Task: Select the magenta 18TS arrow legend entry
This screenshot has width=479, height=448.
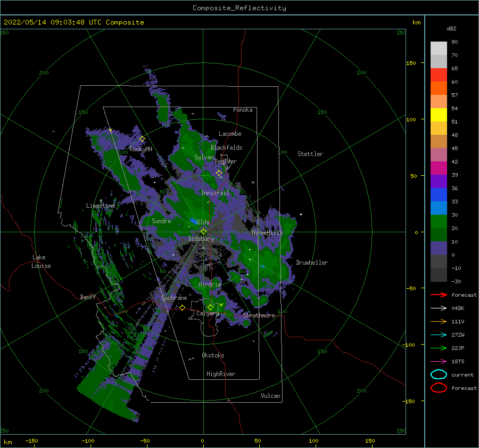Action: (439, 362)
